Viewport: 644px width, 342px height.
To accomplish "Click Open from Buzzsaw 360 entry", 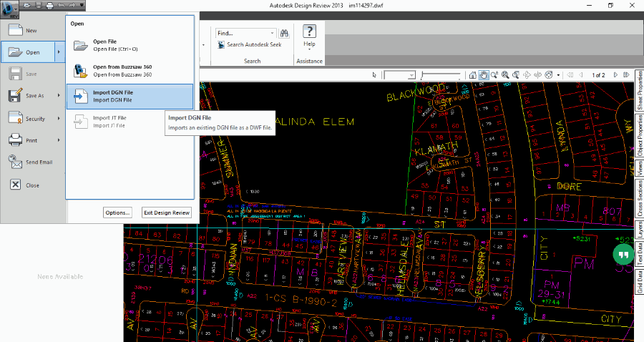I will point(130,71).
